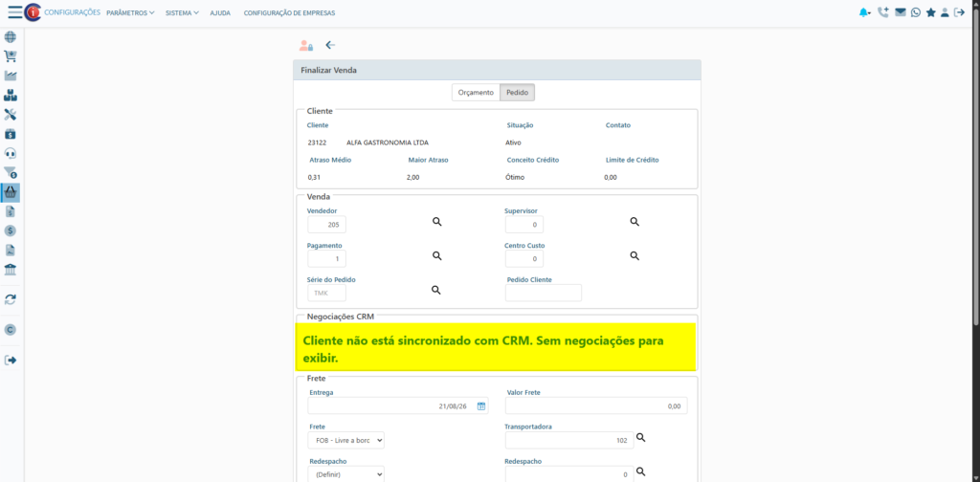Open the Entrega calendar picker
The width and height of the screenshot is (980, 482).
click(481, 406)
